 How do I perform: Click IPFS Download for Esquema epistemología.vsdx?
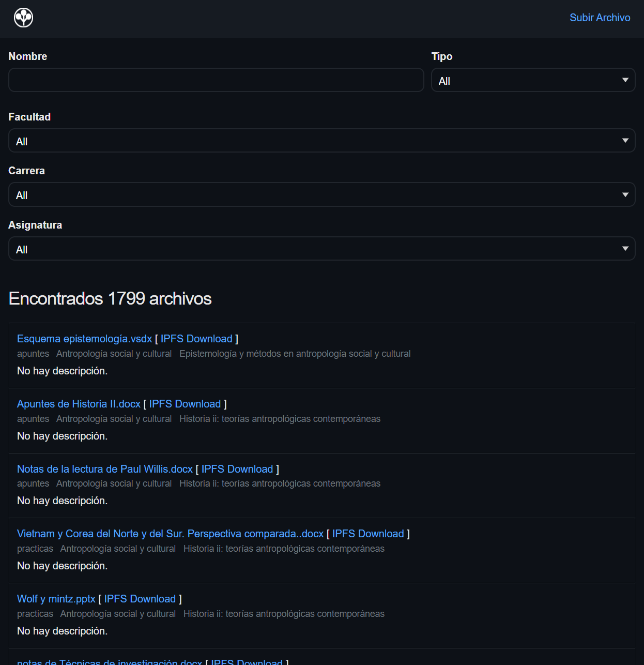click(x=196, y=339)
